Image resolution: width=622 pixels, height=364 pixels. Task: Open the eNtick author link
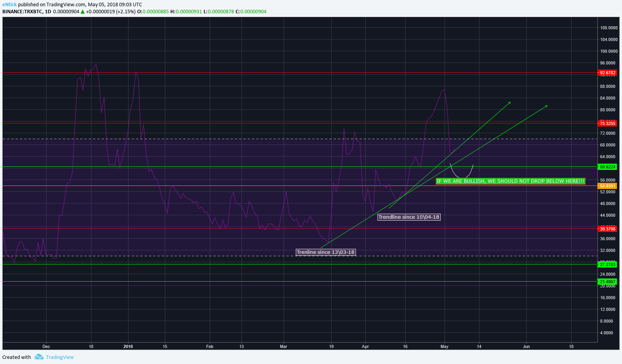9,5
